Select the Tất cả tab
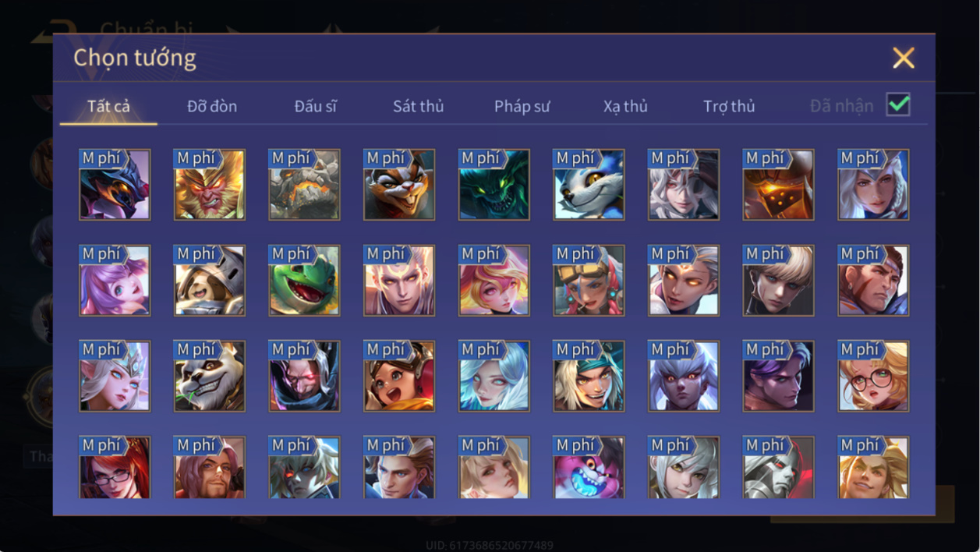 pyautogui.click(x=108, y=106)
